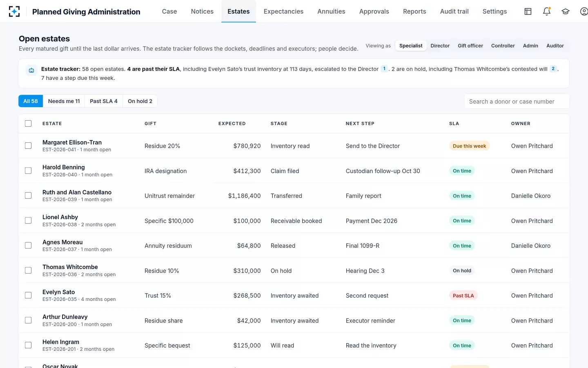This screenshot has height=368, width=588.
Task: Select the Evelyn Sato checkbox
Action: [x=28, y=295]
